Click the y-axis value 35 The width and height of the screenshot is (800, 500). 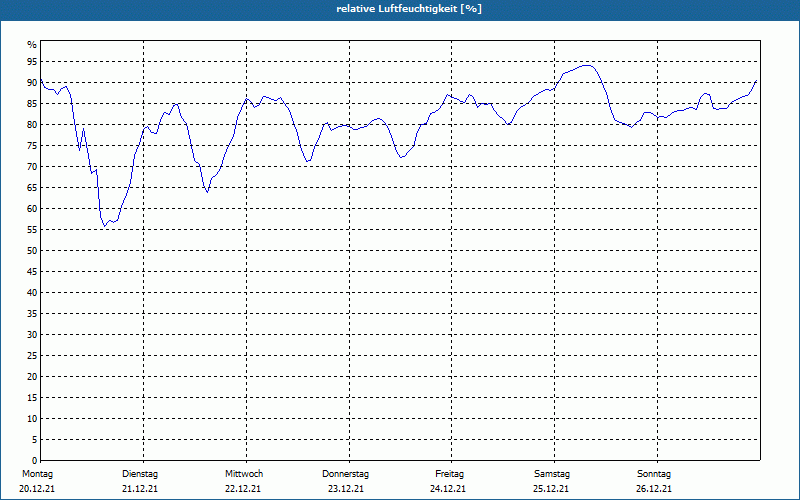(32, 314)
